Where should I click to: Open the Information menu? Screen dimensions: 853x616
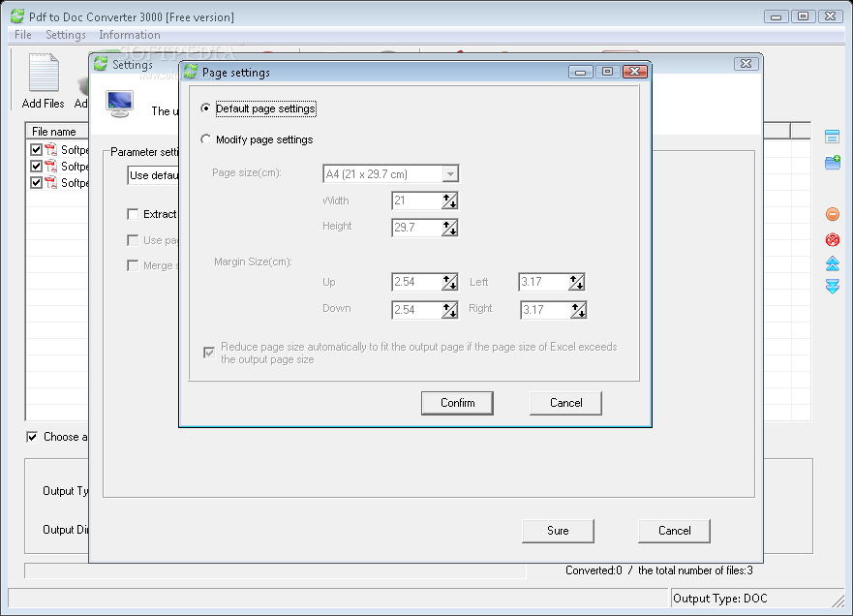(130, 35)
